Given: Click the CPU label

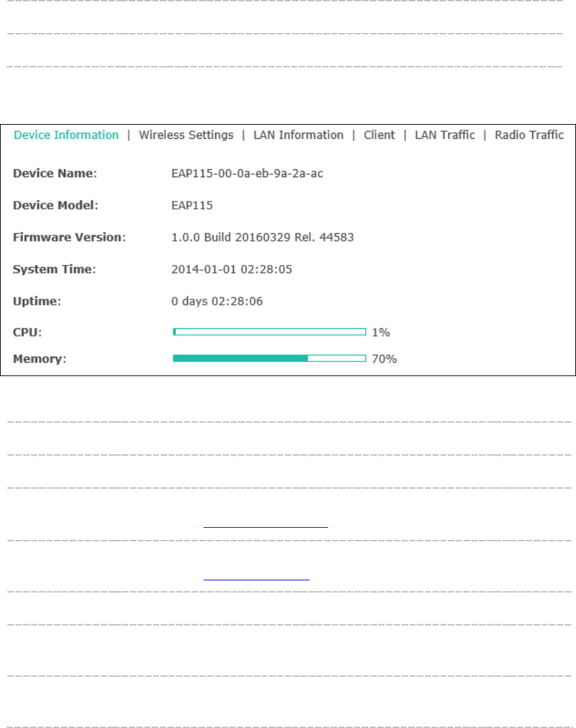Looking at the screenshot, I should [28, 332].
